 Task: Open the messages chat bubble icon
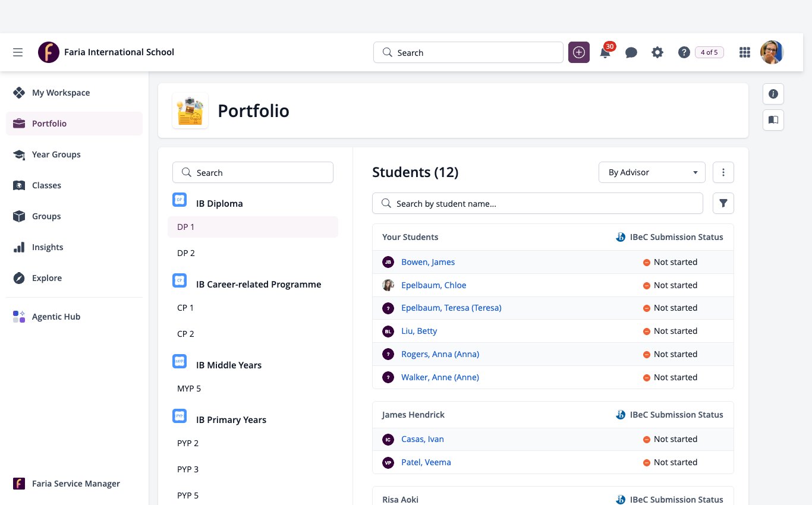click(631, 52)
